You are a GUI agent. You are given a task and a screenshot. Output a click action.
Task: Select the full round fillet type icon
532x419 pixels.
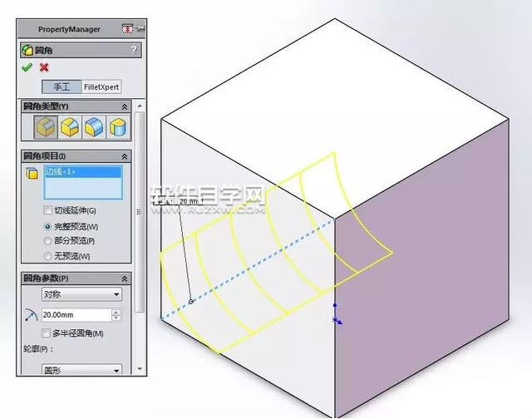pyautogui.click(x=121, y=127)
